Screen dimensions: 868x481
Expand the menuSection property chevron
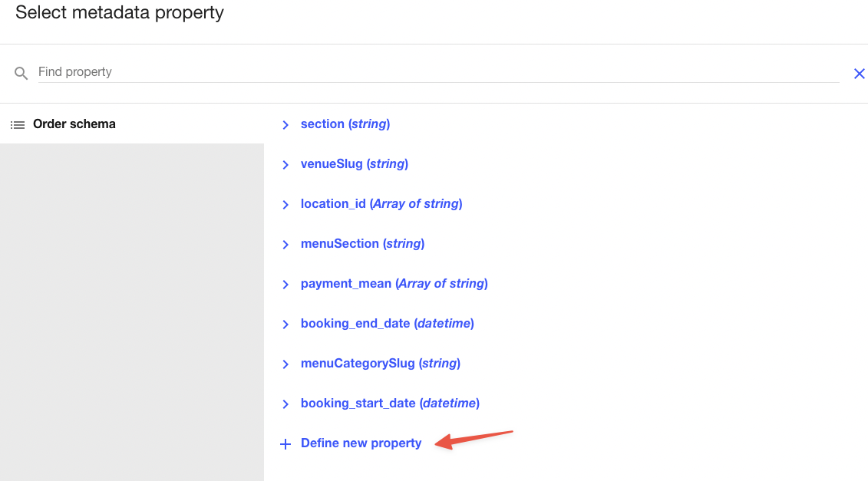[x=285, y=244]
